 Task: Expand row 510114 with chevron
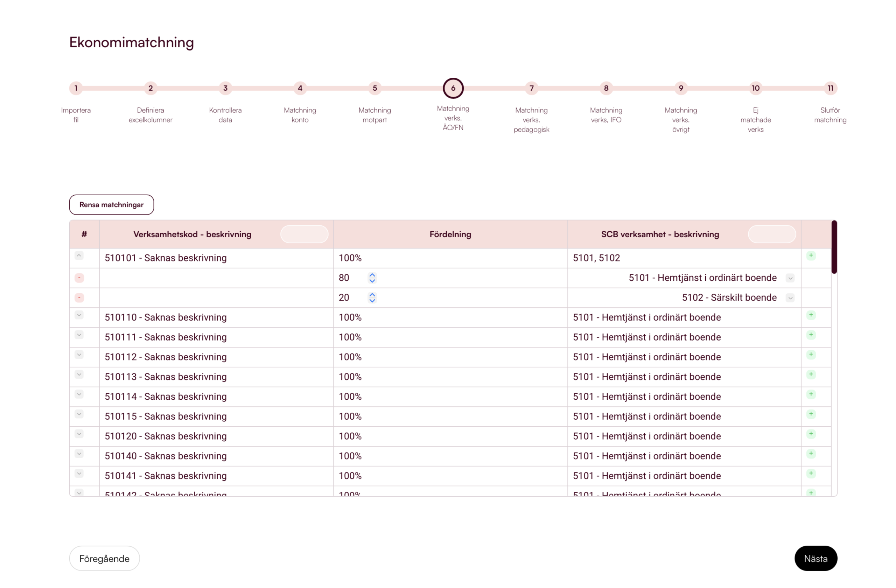coord(79,394)
